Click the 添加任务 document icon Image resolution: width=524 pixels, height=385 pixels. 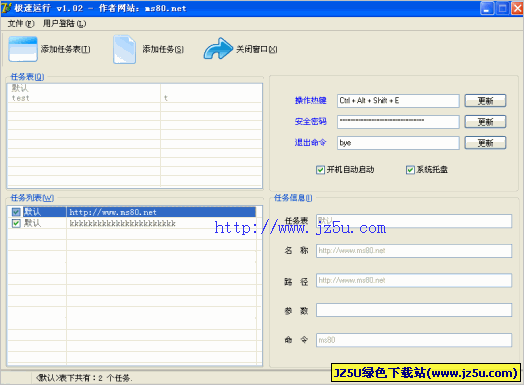coord(124,49)
